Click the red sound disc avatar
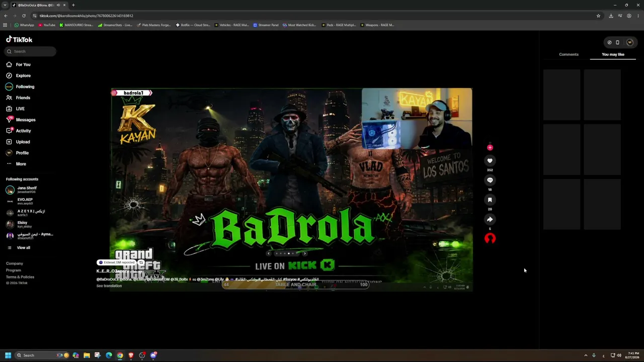644x362 pixels. tap(490, 238)
